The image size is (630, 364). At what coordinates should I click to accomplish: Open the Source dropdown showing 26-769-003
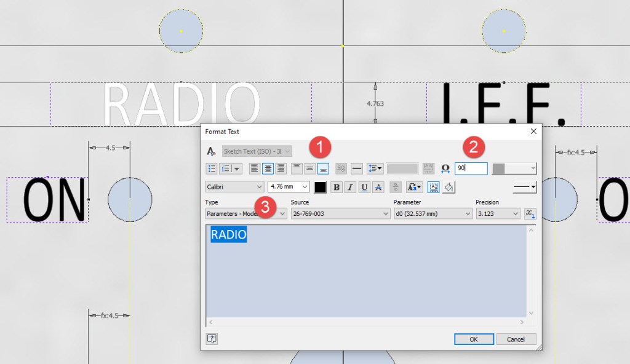[341, 213]
